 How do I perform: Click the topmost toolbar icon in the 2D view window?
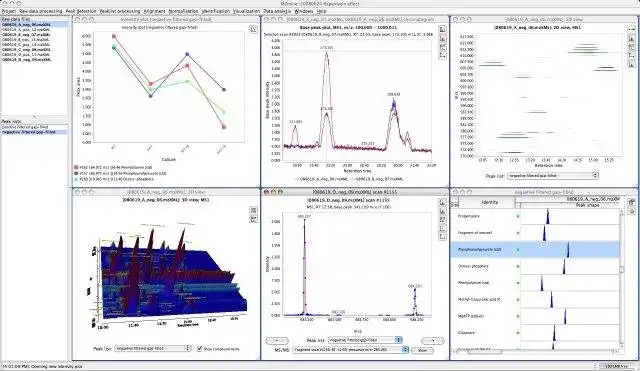[x=631, y=29]
